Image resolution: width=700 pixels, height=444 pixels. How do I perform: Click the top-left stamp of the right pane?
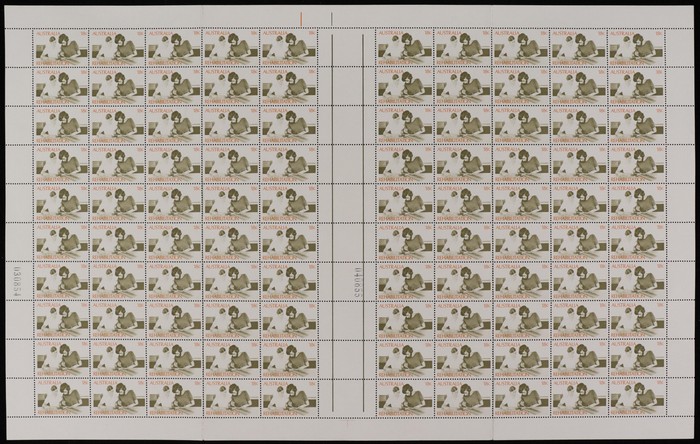pyautogui.click(x=404, y=47)
